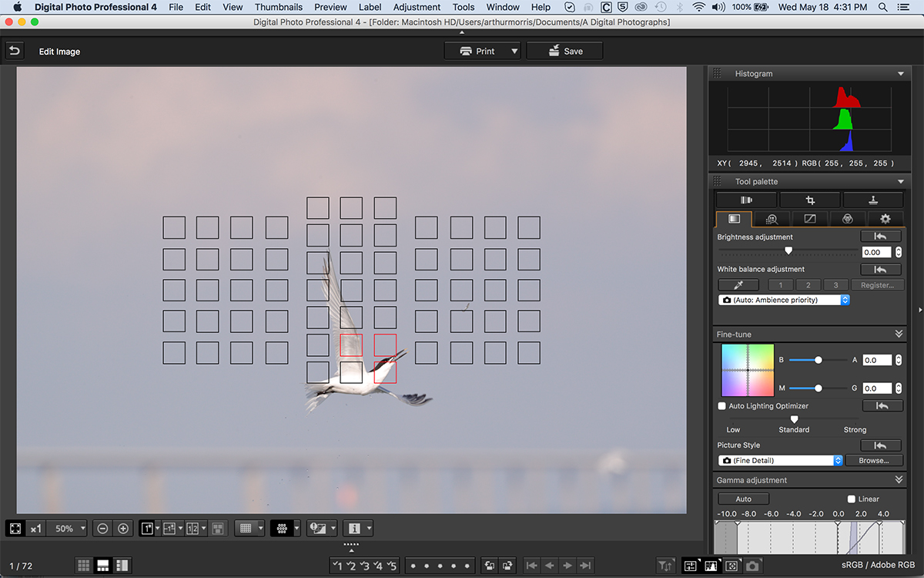Click the filter/sort icon on status bar
This screenshot has width=924, height=578.
click(665, 566)
